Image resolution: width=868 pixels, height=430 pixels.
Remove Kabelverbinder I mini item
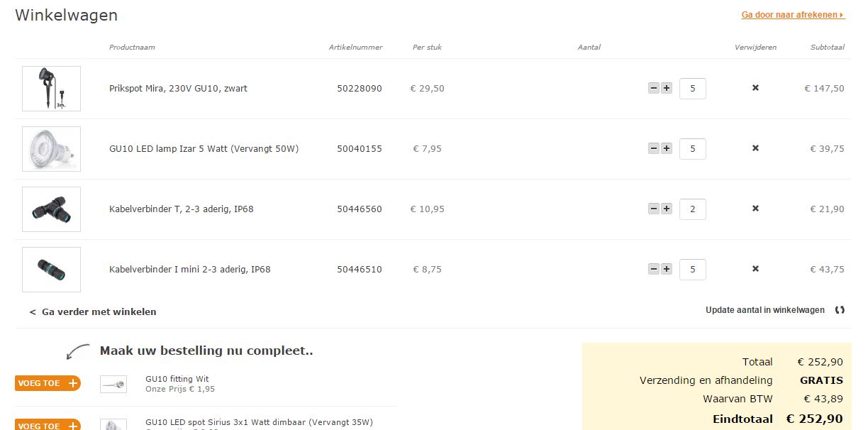[x=755, y=269]
